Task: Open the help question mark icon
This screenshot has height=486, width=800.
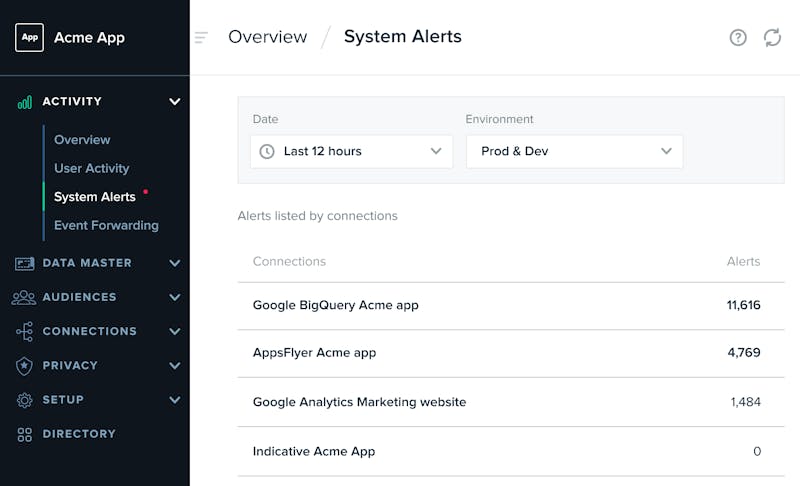Action: (738, 37)
